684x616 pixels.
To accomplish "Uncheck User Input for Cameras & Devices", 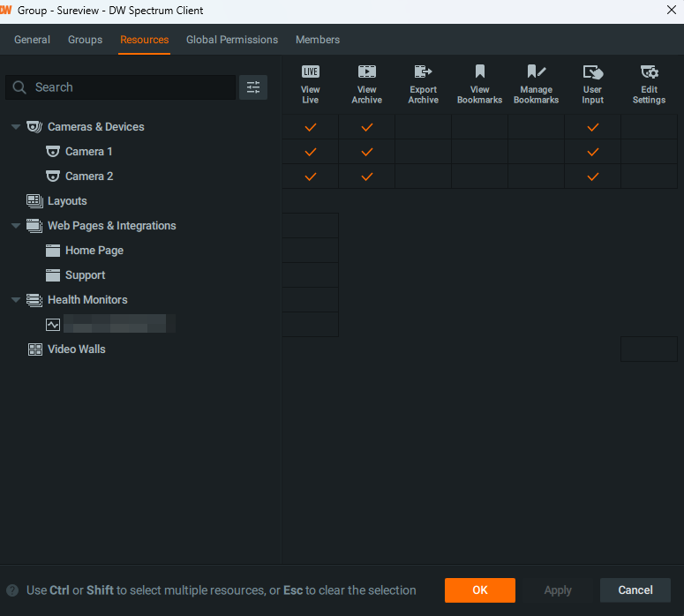I will [593, 127].
